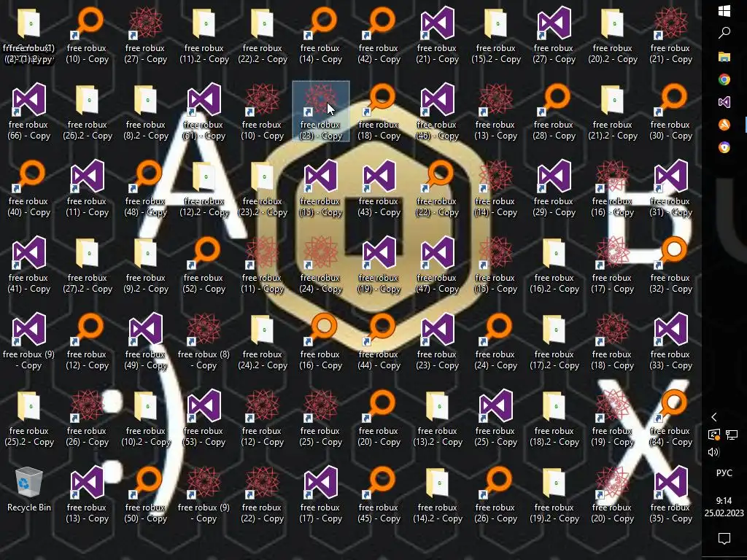
Task: Select the 'free robux (44) - Copy' shortcut
Action: coord(379,341)
